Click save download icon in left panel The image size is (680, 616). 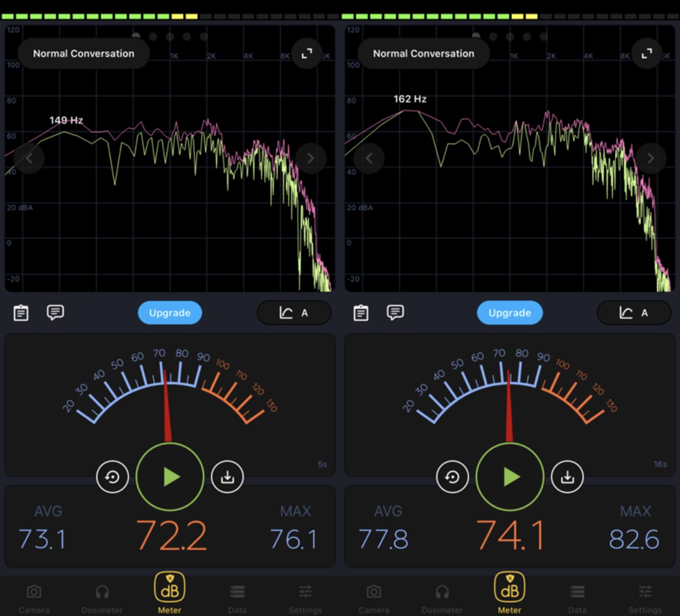tap(227, 477)
